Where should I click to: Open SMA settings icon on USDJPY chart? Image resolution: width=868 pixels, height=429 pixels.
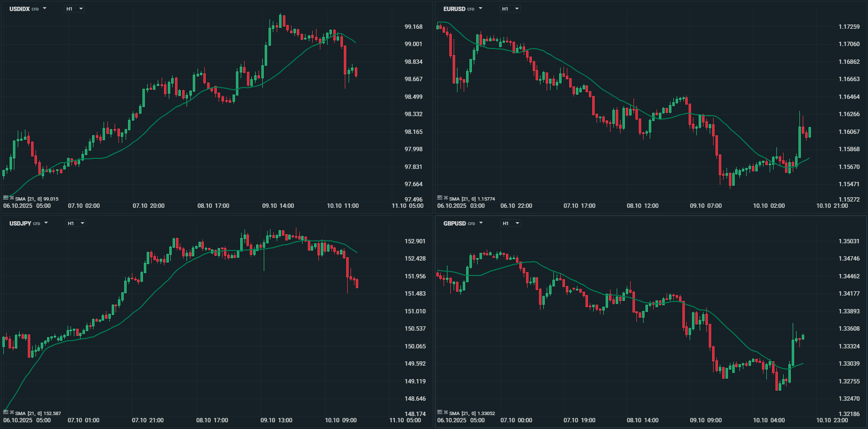point(6,413)
